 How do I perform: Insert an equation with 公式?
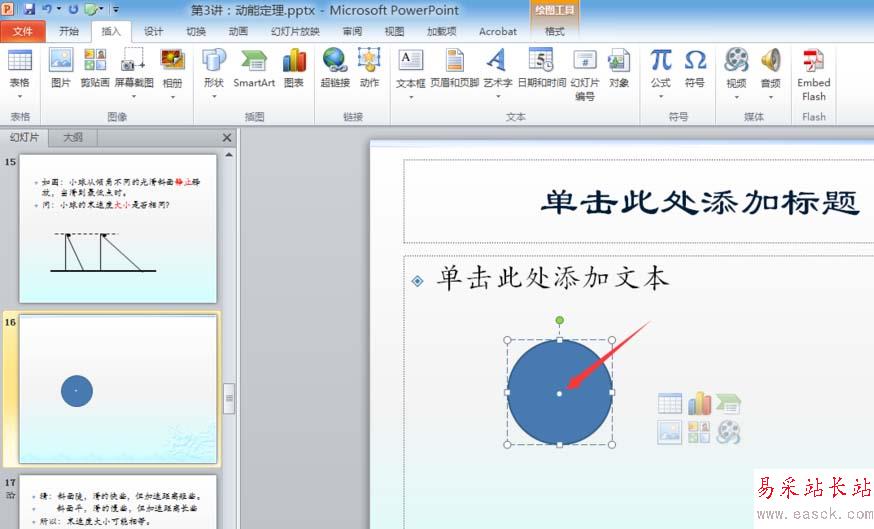click(x=661, y=60)
